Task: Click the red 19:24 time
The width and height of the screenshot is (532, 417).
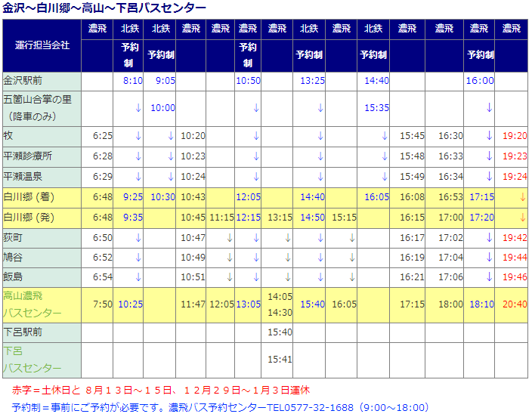Action: (515, 177)
